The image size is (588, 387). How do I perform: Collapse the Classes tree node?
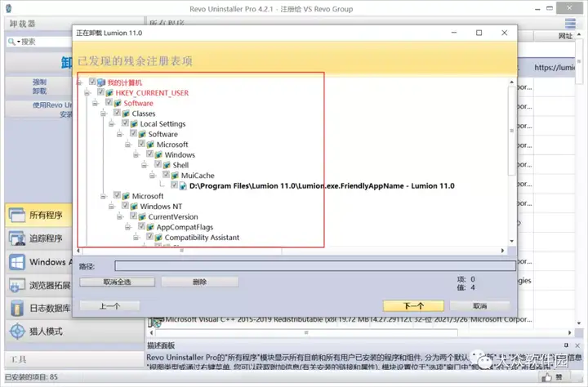click(104, 113)
